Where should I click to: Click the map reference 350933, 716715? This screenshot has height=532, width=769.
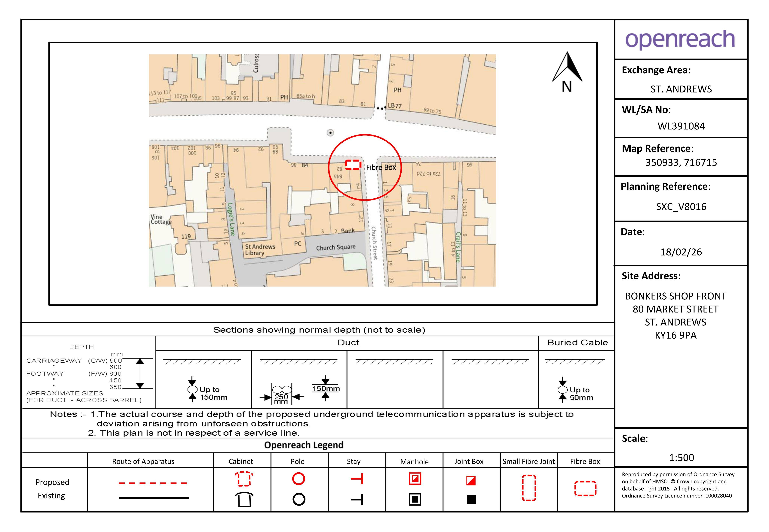[681, 162]
